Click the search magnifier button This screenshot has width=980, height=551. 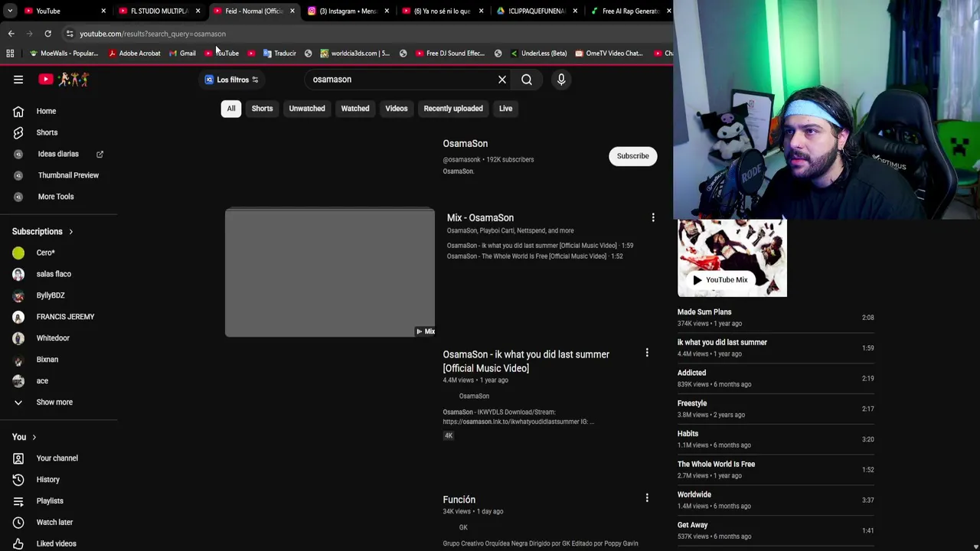pyautogui.click(x=527, y=80)
